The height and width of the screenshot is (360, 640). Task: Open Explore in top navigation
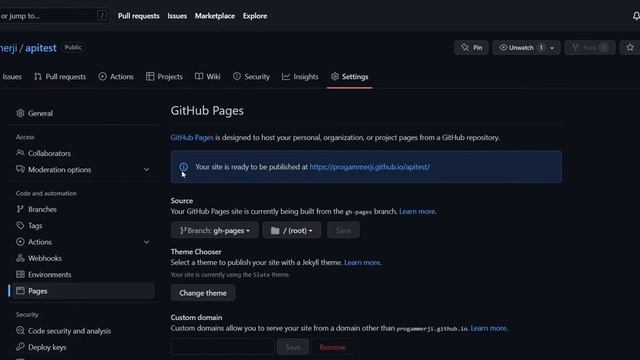click(x=255, y=16)
